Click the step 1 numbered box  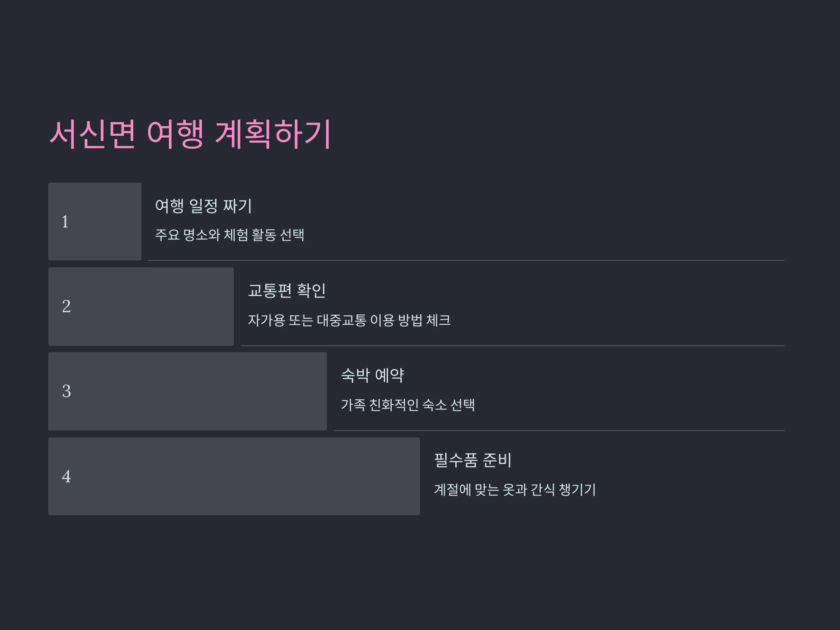coord(94,222)
